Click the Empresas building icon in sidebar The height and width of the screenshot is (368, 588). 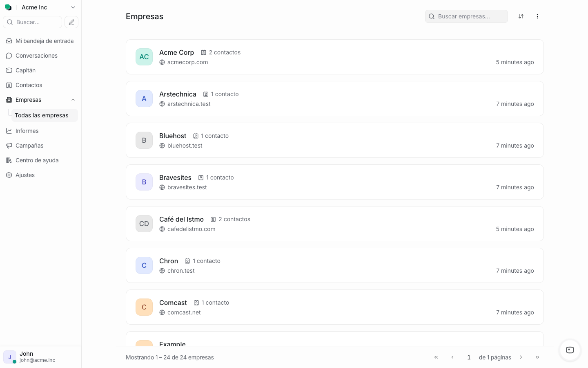9,100
